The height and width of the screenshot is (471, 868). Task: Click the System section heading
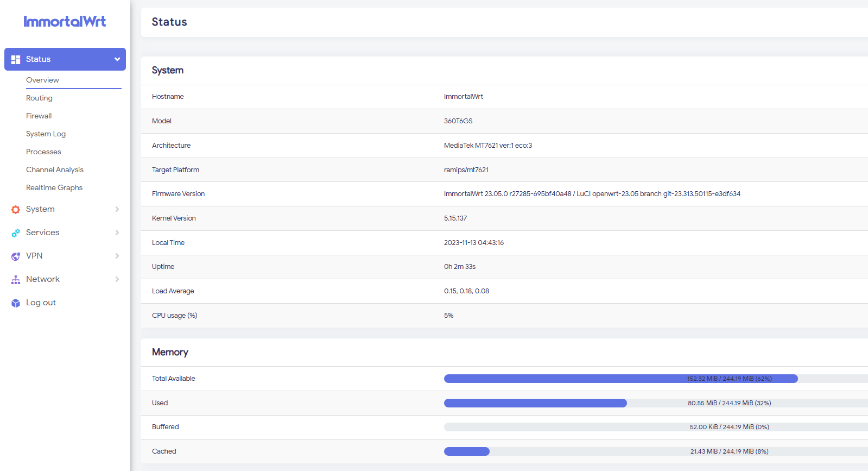pyautogui.click(x=168, y=70)
